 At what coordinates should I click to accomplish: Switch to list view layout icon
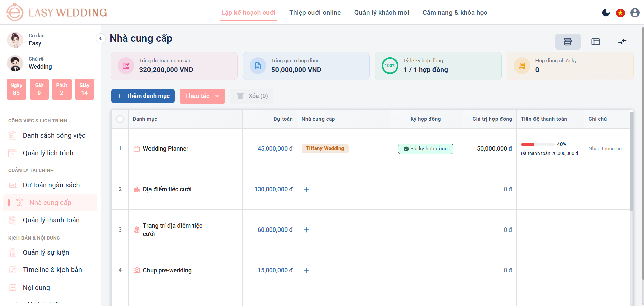pyautogui.click(x=568, y=42)
